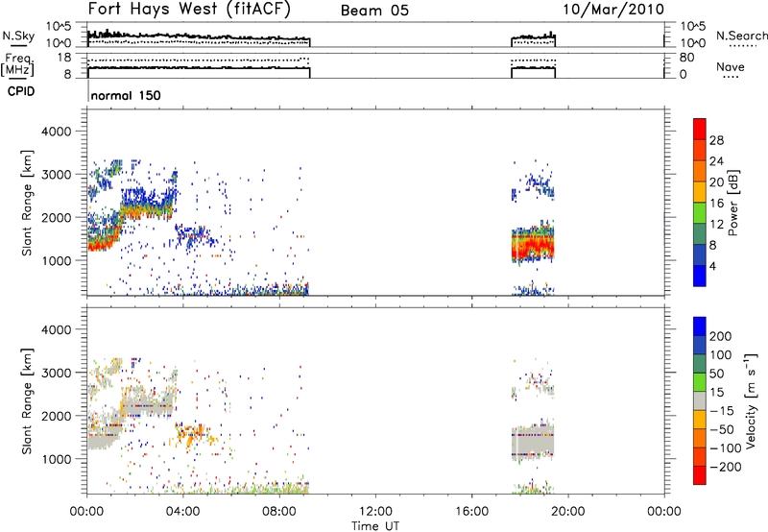
Task: Click the '12:00' time tick label
Action: (375, 512)
